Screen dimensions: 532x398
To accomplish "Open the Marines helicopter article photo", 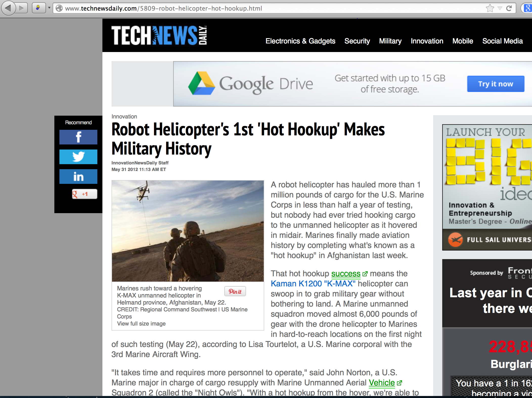I will (x=188, y=231).
